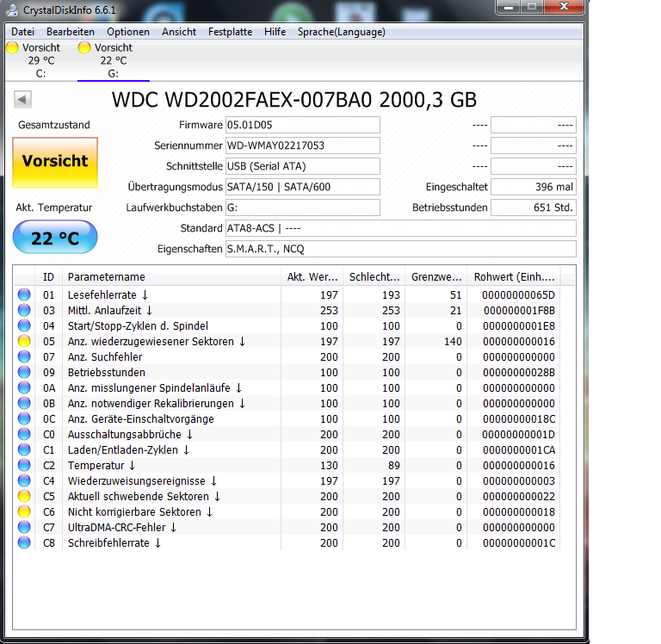Click the blue status icon for Anz. Suchfehler
Image resolution: width=661 pixels, height=644 pixels.
[x=24, y=356]
